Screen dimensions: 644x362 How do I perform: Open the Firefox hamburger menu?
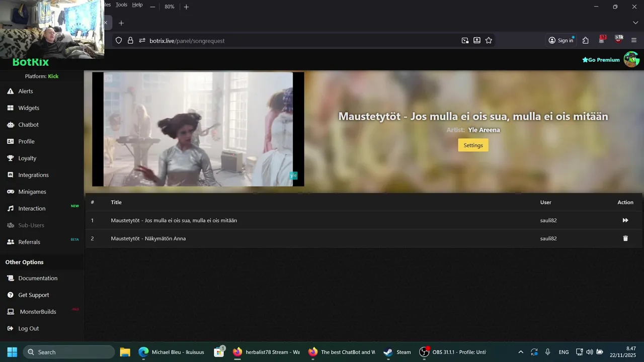[634, 40]
